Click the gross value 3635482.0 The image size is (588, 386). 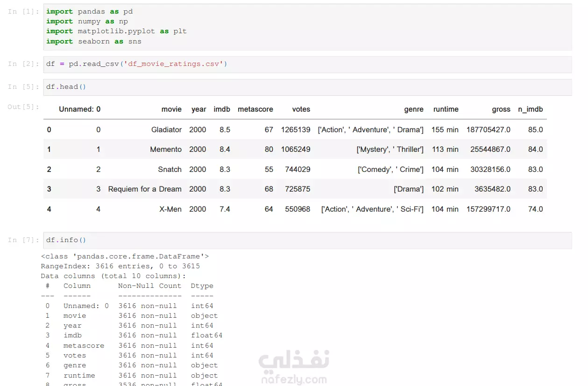(493, 189)
